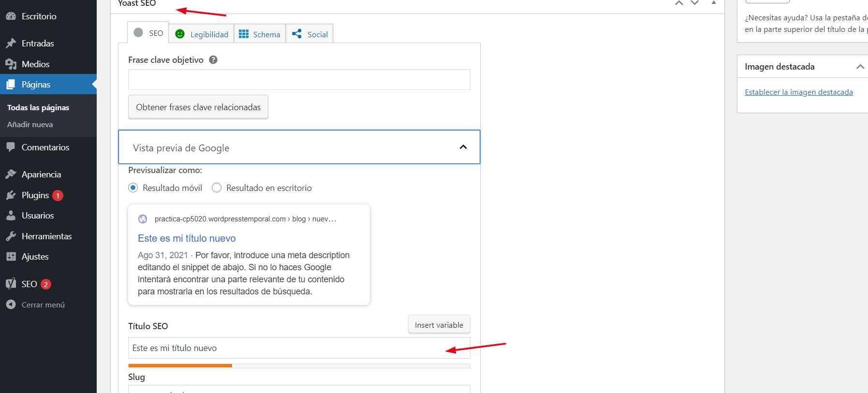Open Todas las páginas submenu item

[x=38, y=107]
